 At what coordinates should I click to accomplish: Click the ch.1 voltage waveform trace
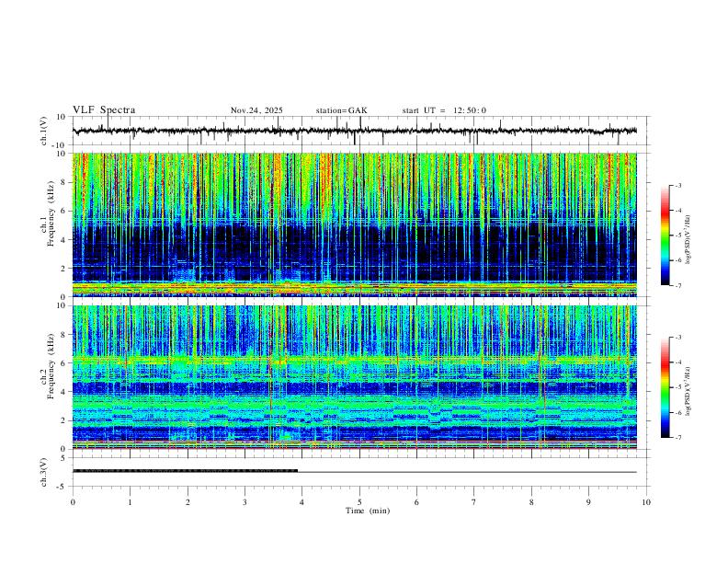click(354, 131)
